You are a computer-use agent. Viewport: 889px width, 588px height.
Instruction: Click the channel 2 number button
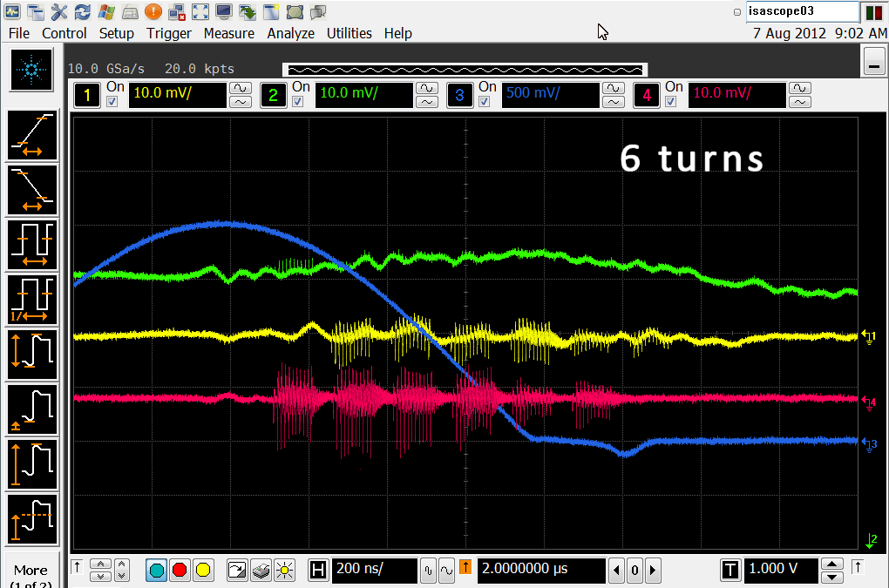[x=273, y=95]
